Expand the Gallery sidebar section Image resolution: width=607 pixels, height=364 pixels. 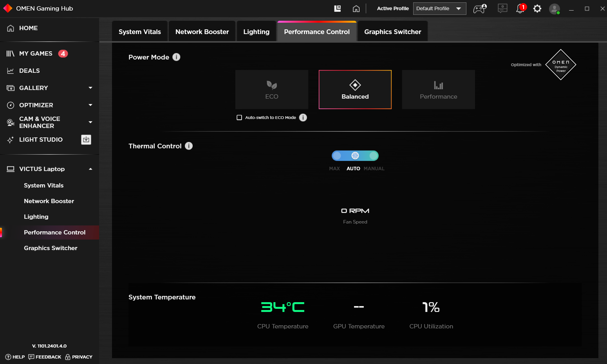point(90,88)
